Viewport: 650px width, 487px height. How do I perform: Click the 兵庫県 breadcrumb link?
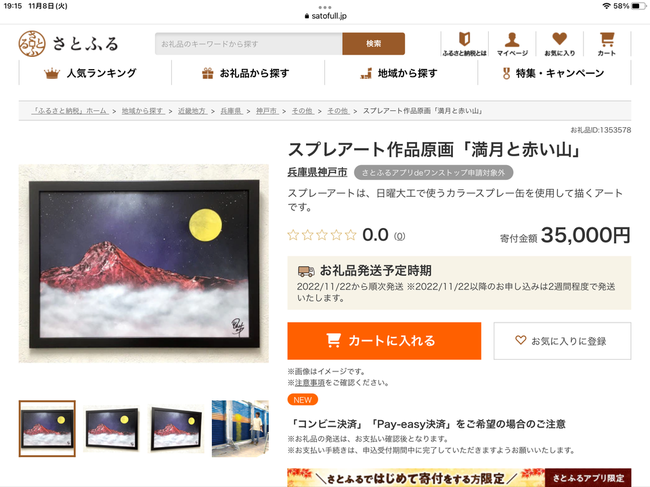click(x=231, y=111)
